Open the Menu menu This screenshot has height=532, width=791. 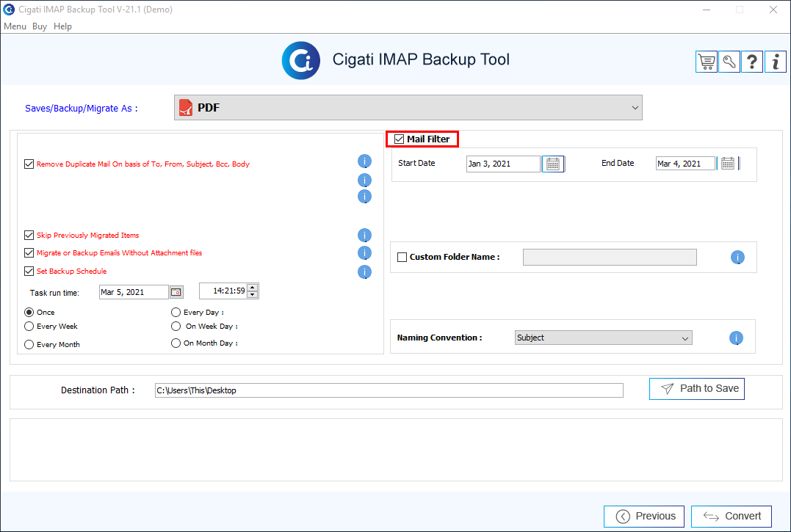[x=15, y=26]
